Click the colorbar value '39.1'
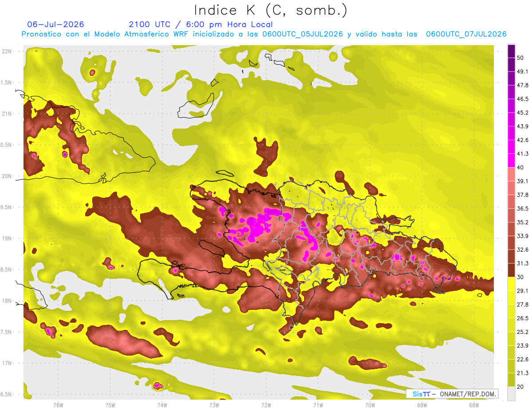Viewport: 532px width, 411px height. tap(522, 181)
